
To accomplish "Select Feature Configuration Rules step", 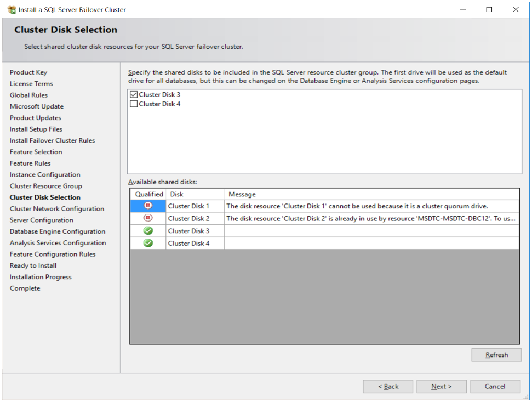I will [x=53, y=254].
